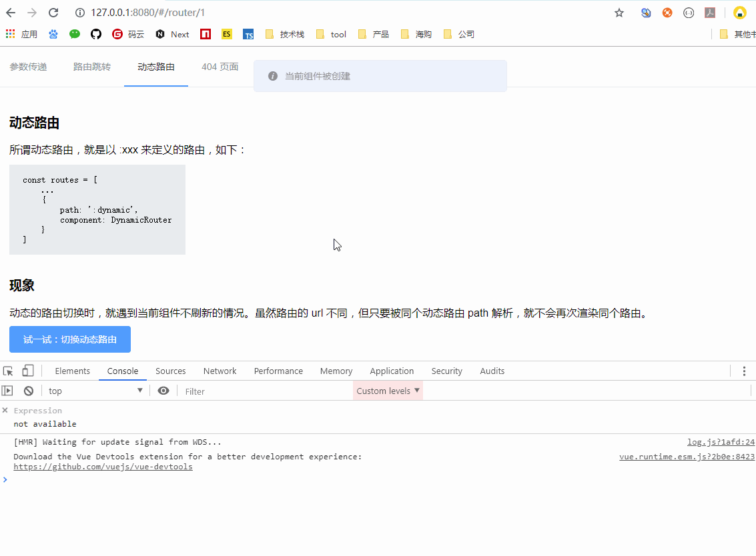
Task: Click the 试一试：切换动态路由 button
Action: coord(70,339)
